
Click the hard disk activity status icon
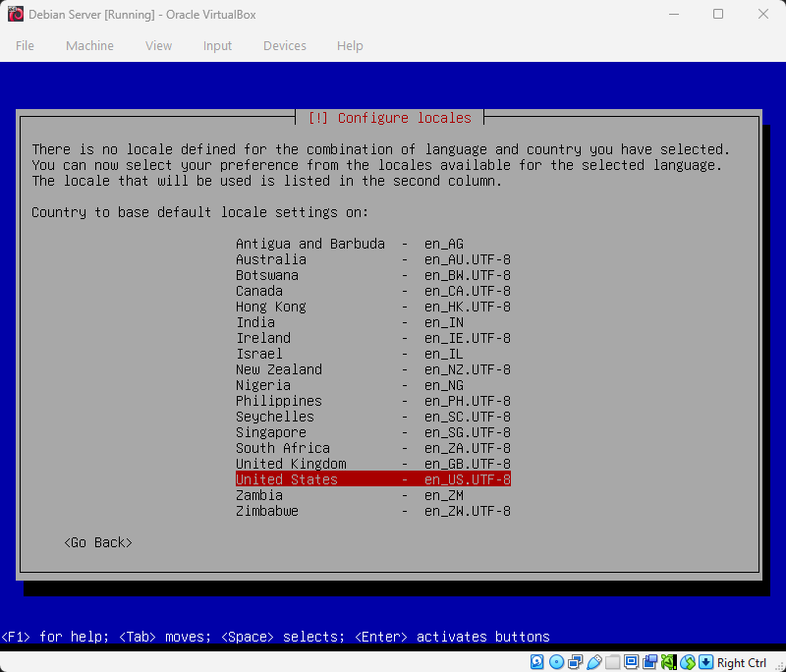tap(535, 661)
